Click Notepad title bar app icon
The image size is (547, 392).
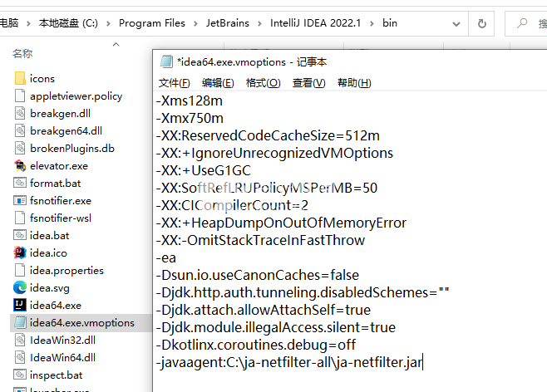[166, 61]
